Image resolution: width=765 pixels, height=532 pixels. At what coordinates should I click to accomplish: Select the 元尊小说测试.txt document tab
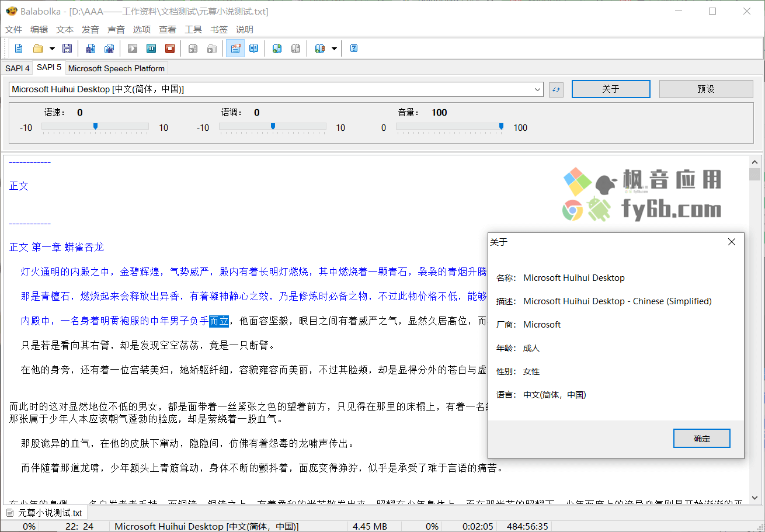click(x=44, y=513)
